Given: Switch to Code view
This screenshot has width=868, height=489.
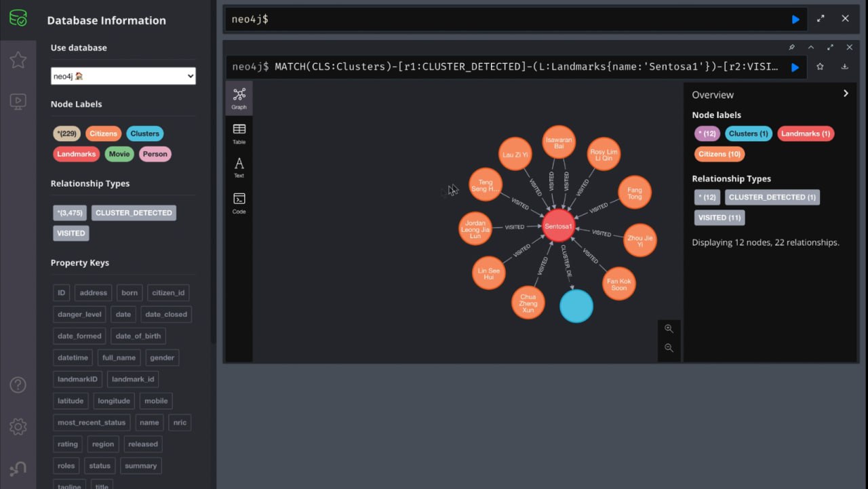Looking at the screenshot, I should point(239,203).
